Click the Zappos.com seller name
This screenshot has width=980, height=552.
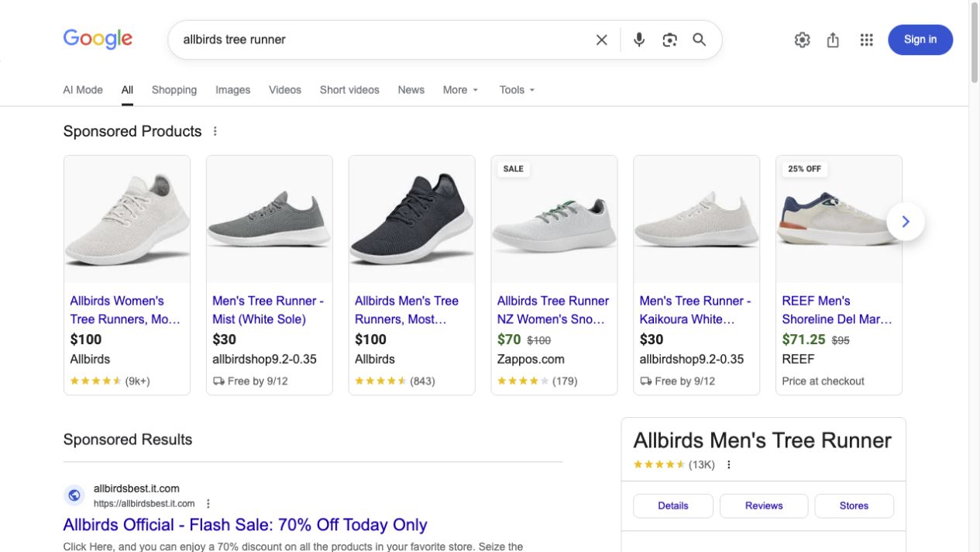[x=531, y=359]
